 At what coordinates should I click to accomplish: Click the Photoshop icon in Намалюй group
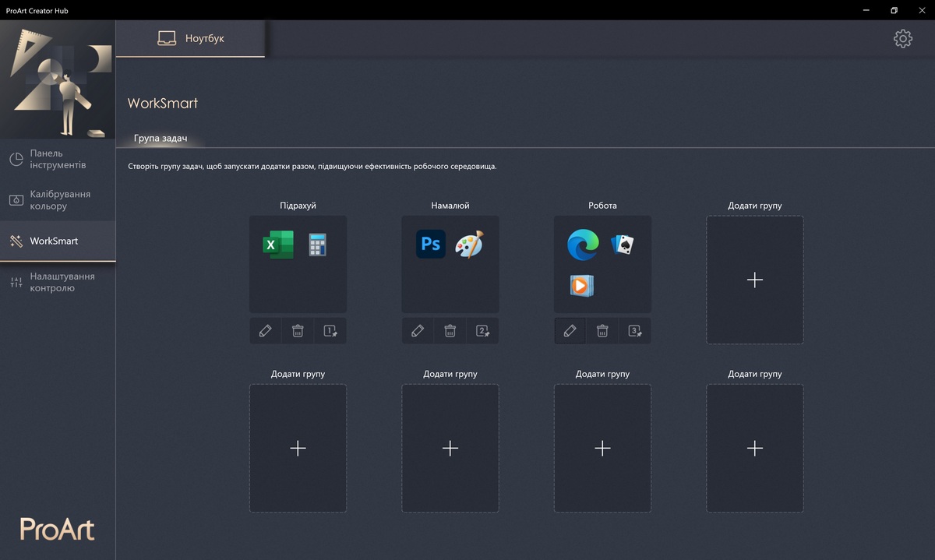tap(431, 244)
